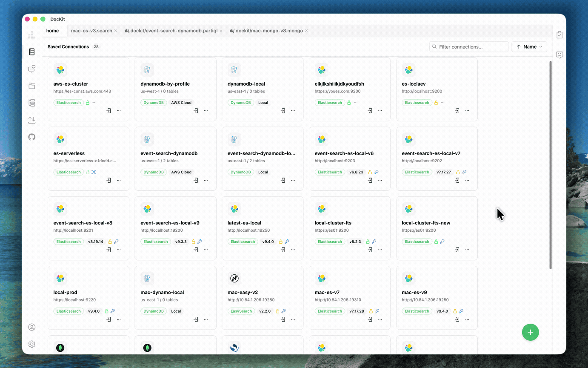Close the mac-os-v3.search tab
The image size is (588, 368).
(116, 31)
